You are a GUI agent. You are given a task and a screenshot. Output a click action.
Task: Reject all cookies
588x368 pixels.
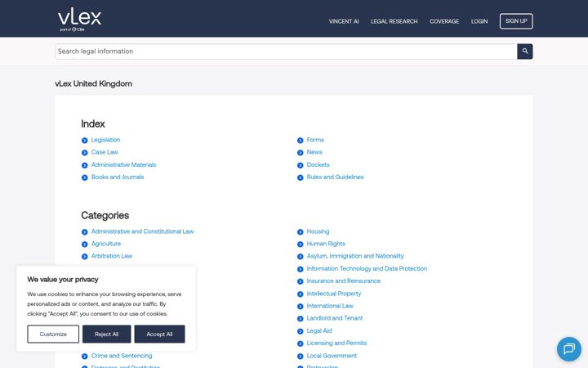[106, 334]
